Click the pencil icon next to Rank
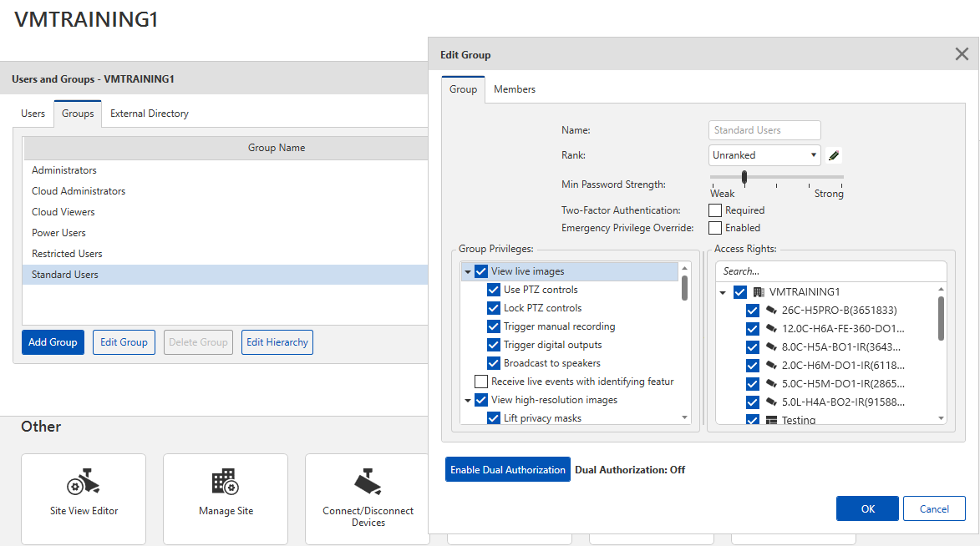This screenshot has width=980, height=546. tap(834, 155)
